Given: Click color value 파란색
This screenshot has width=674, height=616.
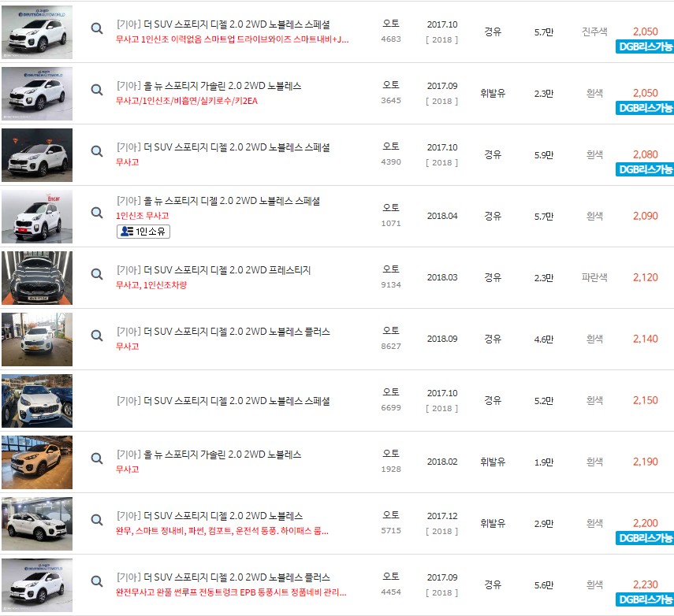Looking at the screenshot, I should pos(594,277).
